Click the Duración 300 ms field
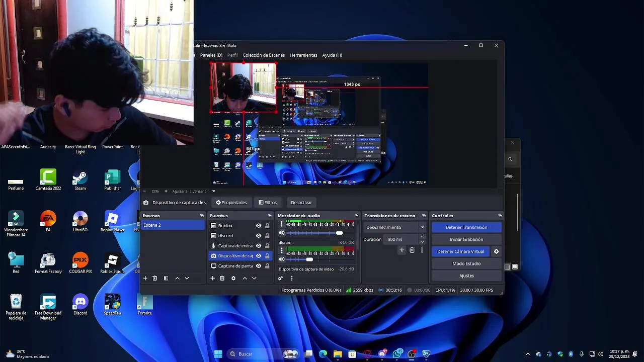The height and width of the screenshot is (362, 644). pyautogui.click(x=401, y=239)
